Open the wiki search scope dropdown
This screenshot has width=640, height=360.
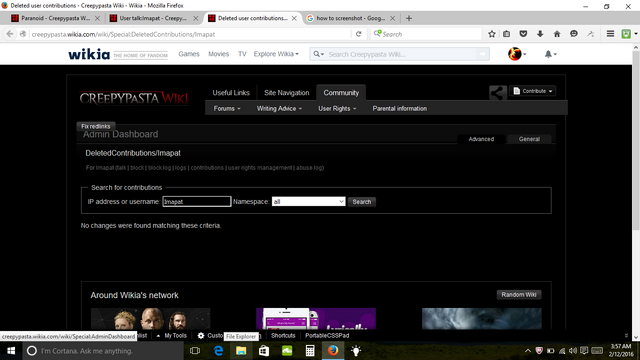pyautogui.click(x=318, y=54)
